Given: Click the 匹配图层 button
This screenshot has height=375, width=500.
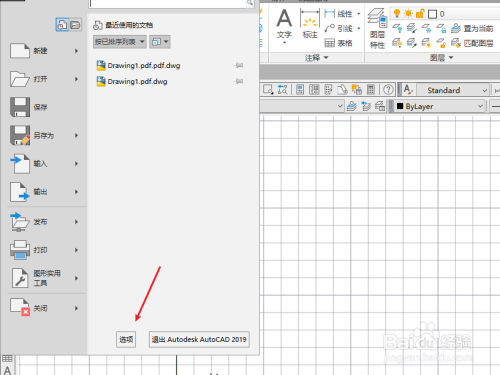Looking at the screenshot, I should click(472, 43).
